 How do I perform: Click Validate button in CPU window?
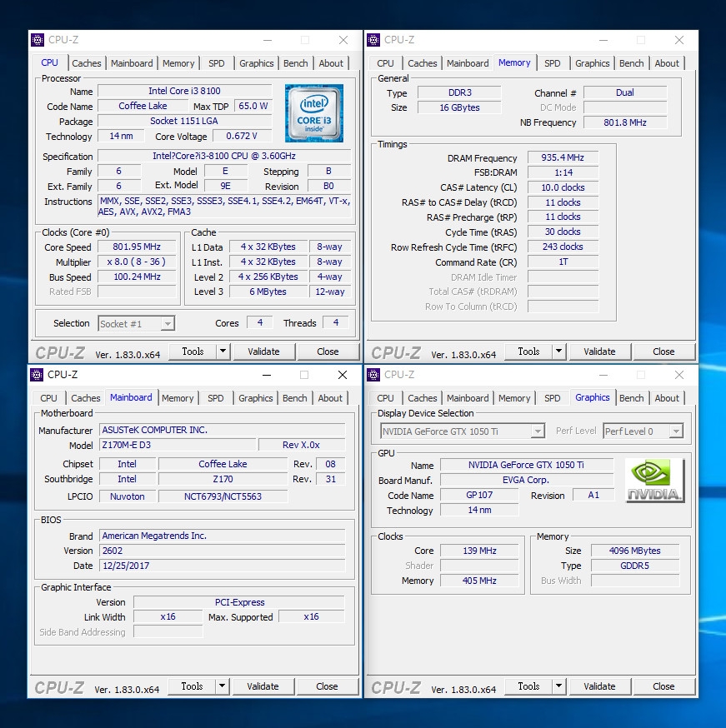[264, 352]
